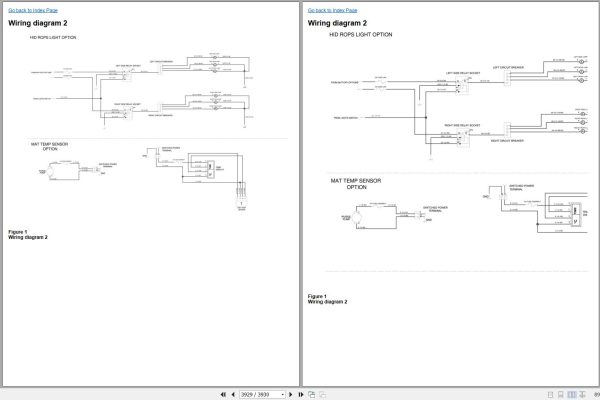
Task: Click the right page's Wiring diagram 2 heading
Action: (x=337, y=23)
